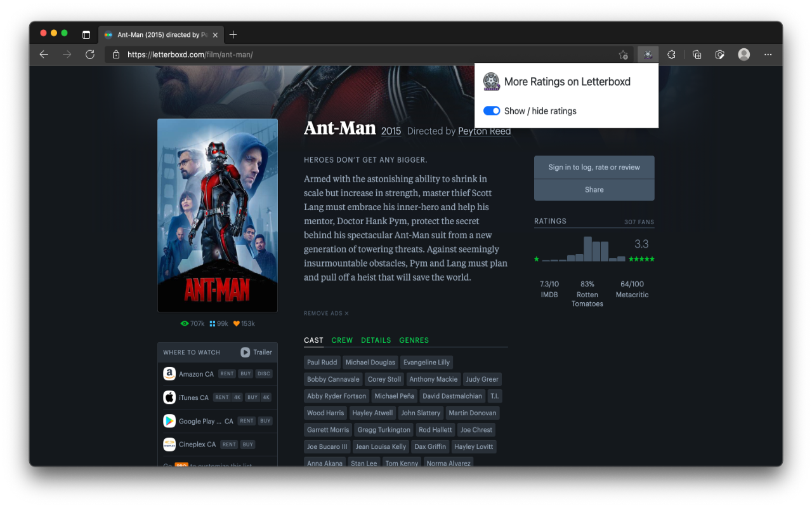The width and height of the screenshot is (812, 508).
Task: Click the site lock icon in address bar
Action: (x=116, y=55)
